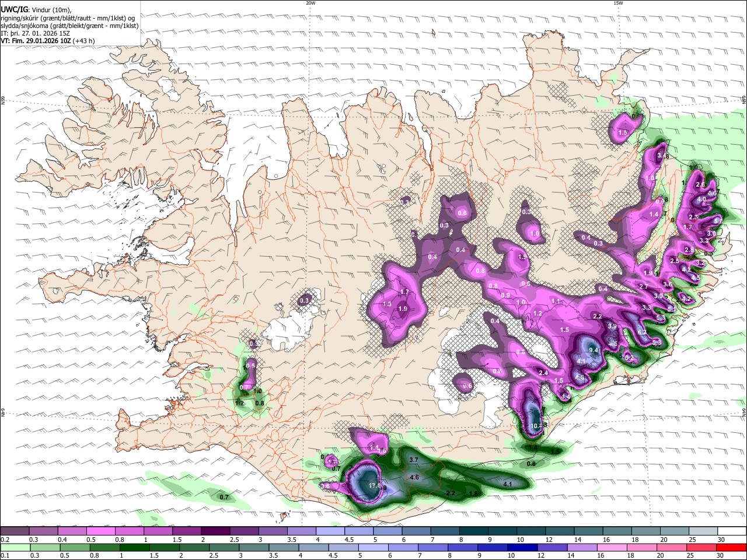Click the 3.7 precipitation value on the map

414,460
